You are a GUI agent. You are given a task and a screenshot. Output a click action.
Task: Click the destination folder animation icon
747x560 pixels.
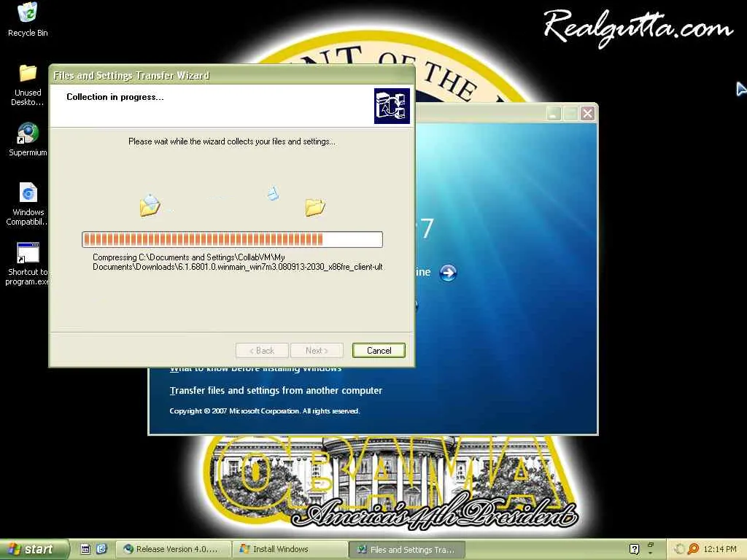pos(315,207)
